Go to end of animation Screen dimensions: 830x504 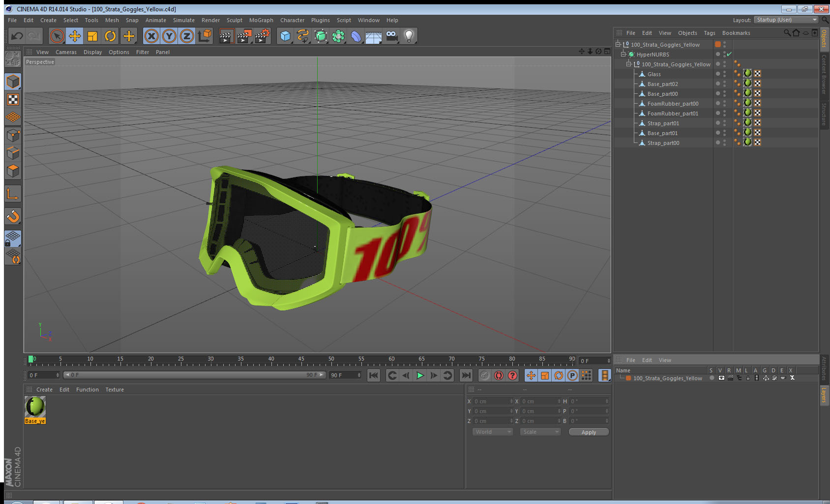coord(466,375)
